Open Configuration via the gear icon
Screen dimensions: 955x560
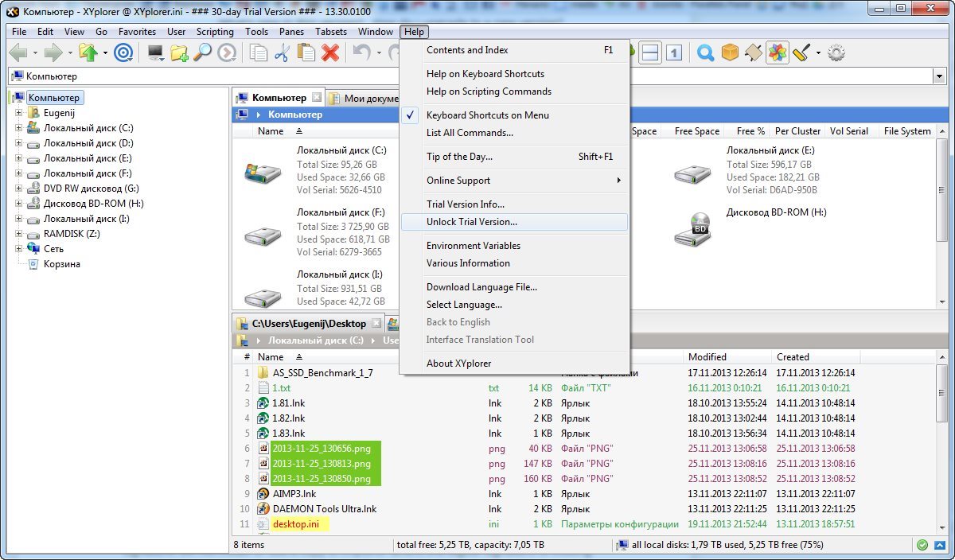tap(836, 53)
